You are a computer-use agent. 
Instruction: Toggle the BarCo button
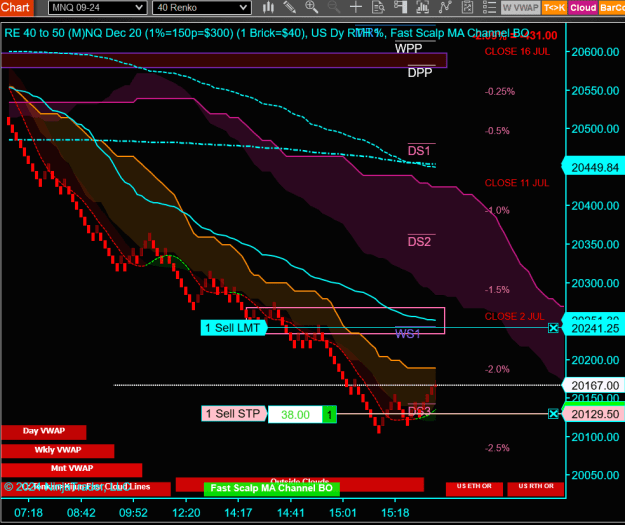tap(612, 8)
